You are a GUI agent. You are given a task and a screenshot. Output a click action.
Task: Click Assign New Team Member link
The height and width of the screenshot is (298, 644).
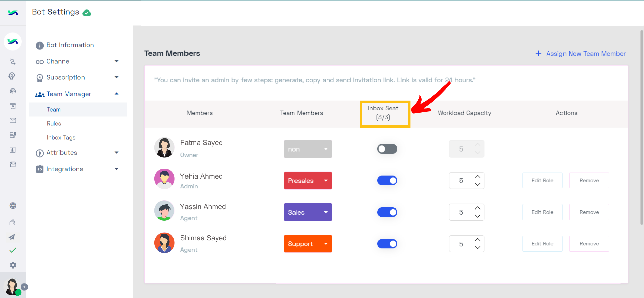pyautogui.click(x=581, y=54)
